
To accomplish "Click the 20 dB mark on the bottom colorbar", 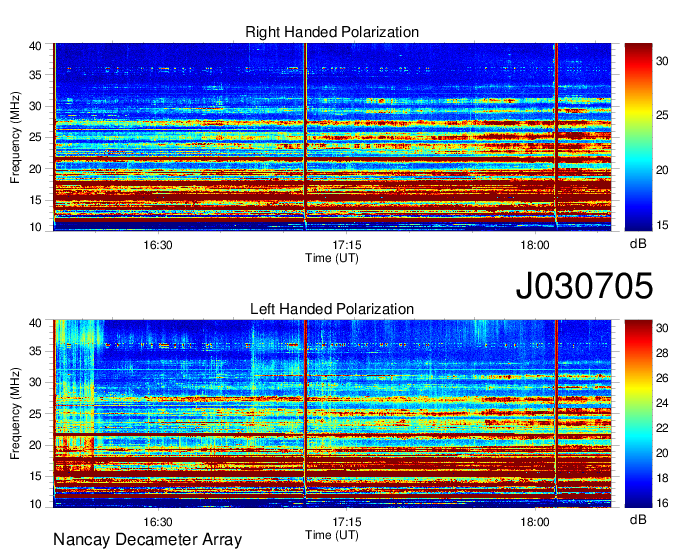I will pos(662,453).
